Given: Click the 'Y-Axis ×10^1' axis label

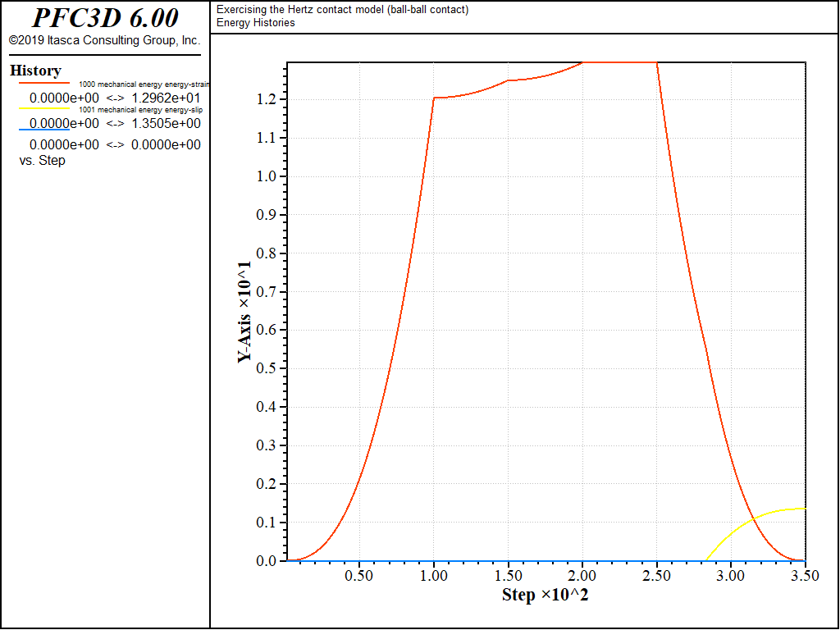Looking at the screenshot, I should coord(244,313).
